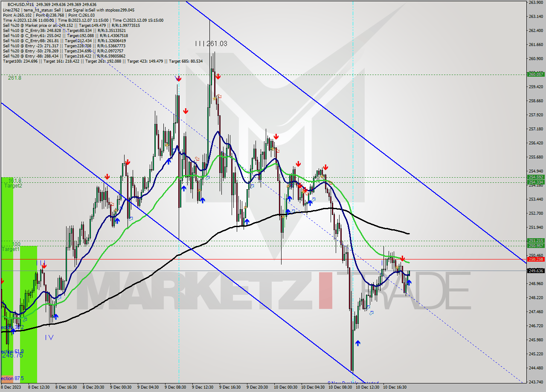The width and height of the screenshot is (546, 392).
Task: Click the green 260.057 price tag
Action: (536, 74)
